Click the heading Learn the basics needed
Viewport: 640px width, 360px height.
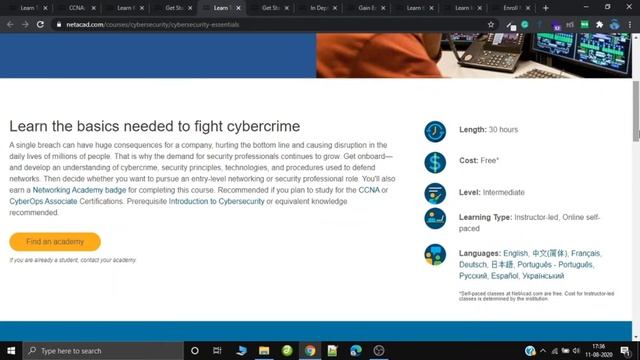pyautogui.click(x=155, y=126)
